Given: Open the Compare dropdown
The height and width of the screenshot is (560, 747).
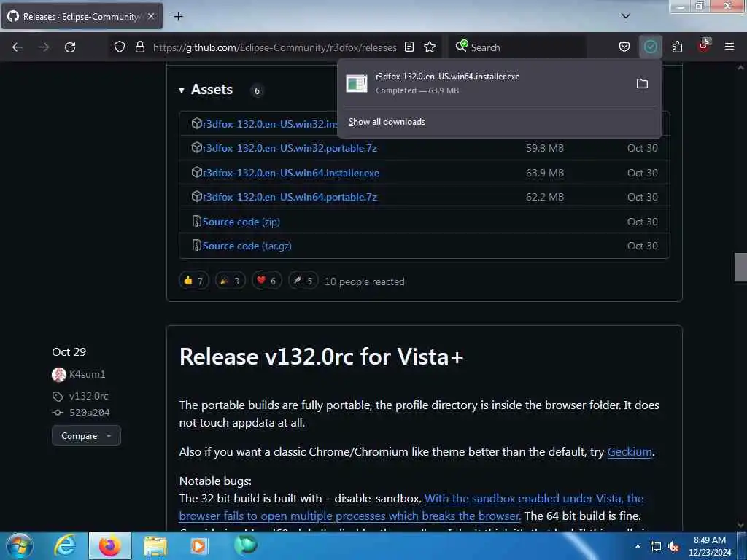Looking at the screenshot, I should coord(86,436).
